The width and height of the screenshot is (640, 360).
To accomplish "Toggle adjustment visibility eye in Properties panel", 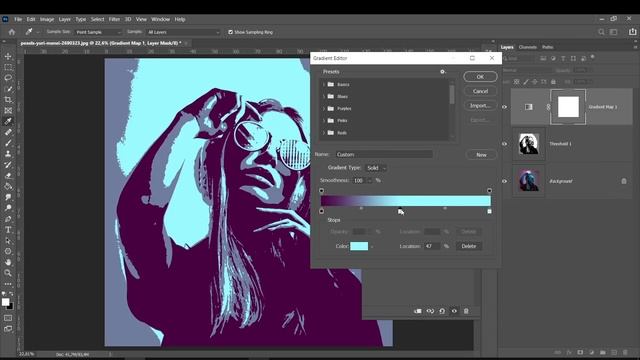I will 454,311.
